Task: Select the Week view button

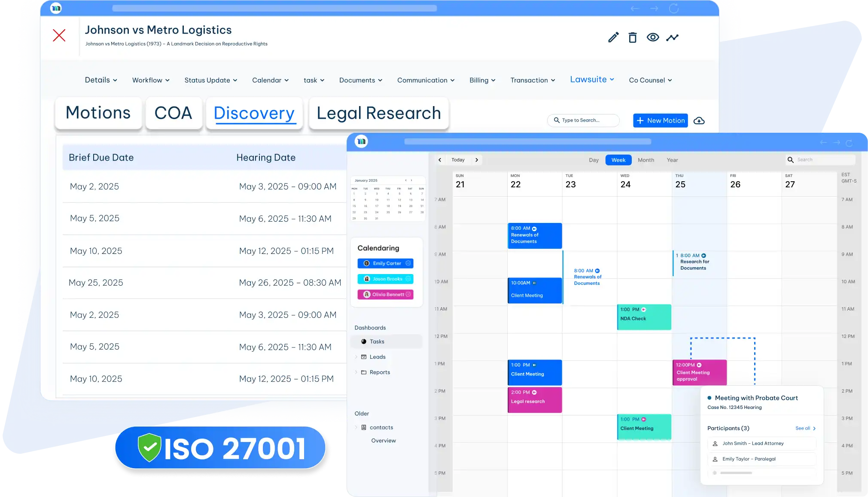Action: pyautogui.click(x=618, y=160)
